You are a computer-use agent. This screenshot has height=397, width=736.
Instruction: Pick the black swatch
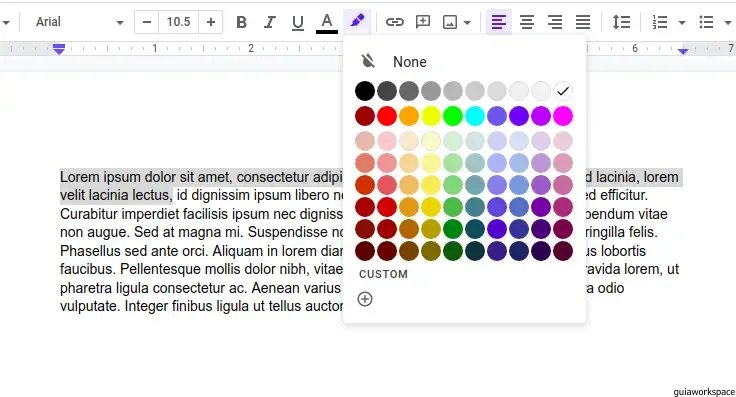click(365, 91)
